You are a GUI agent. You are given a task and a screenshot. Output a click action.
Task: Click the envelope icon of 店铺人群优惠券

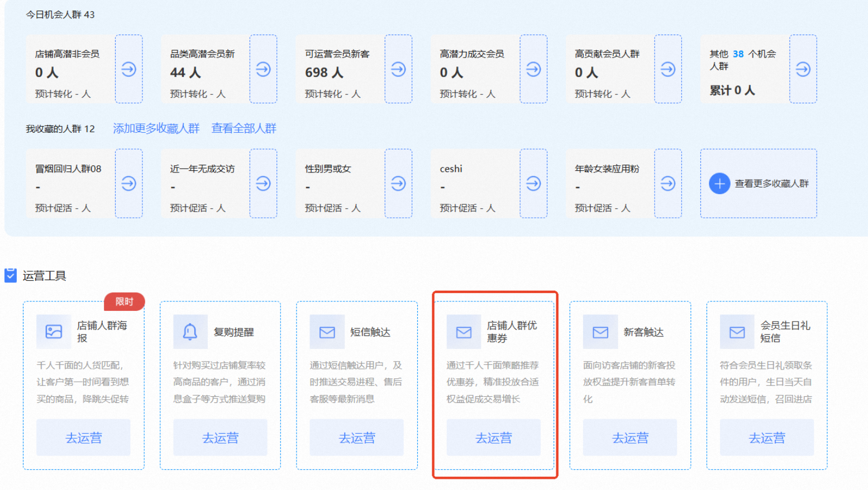click(464, 332)
